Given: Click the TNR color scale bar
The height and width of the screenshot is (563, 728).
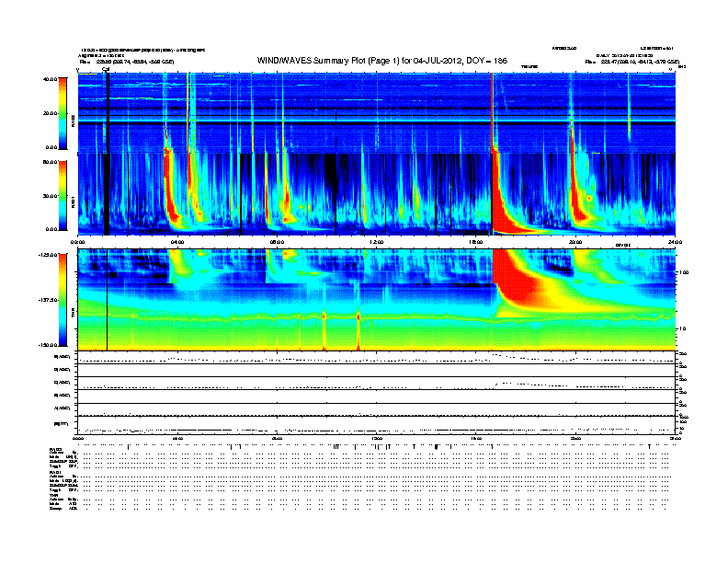Looking at the screenshot, I should pos(63,300).
